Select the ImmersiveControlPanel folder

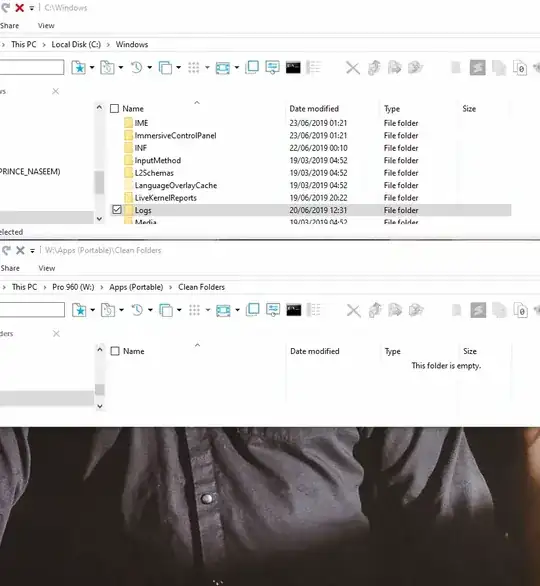[x=175, y=136]
